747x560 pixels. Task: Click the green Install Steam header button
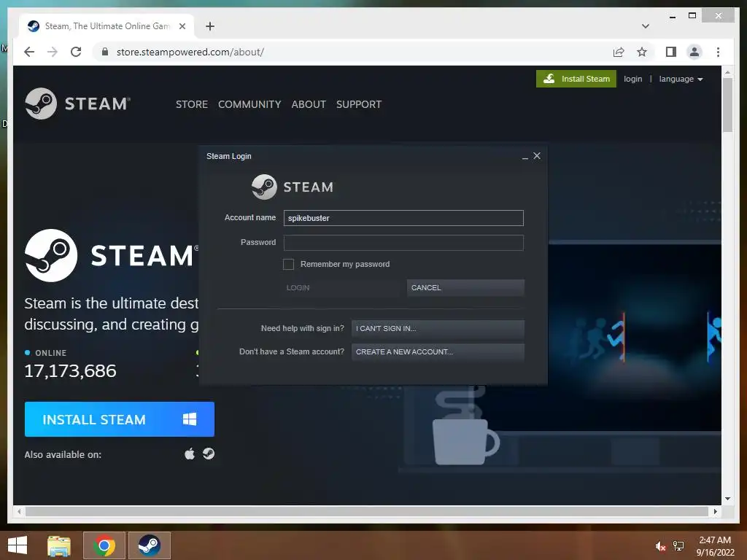576,79
